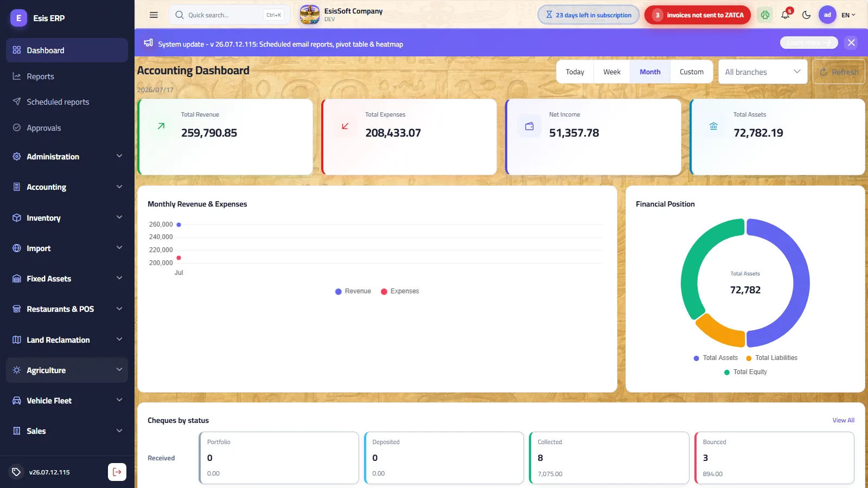868x488 pixels.
Task: Select the Today period tab
Action: pos(575,72)
